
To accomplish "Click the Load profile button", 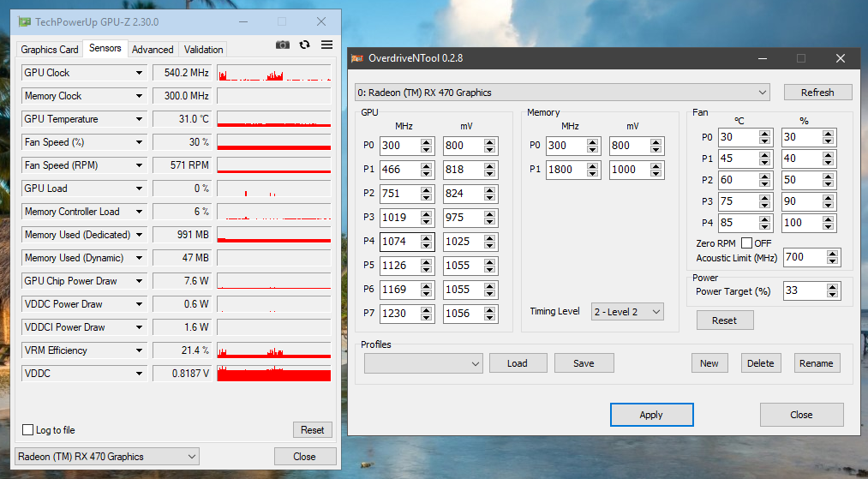I will 518,363.
